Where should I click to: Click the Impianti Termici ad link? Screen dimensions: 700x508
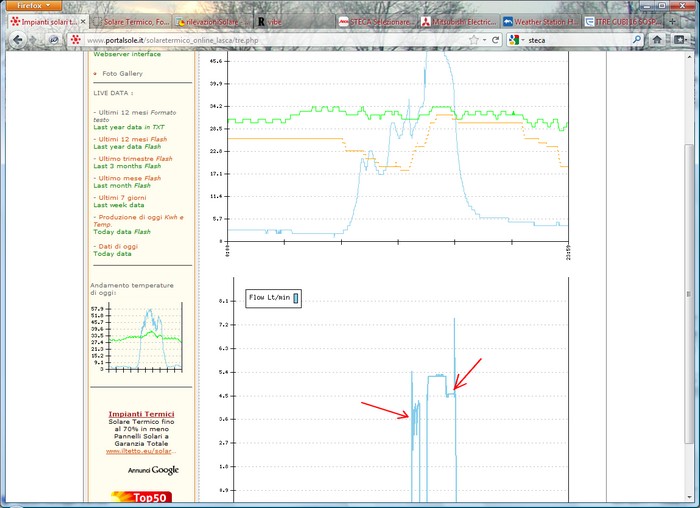[x=141, y=414]
